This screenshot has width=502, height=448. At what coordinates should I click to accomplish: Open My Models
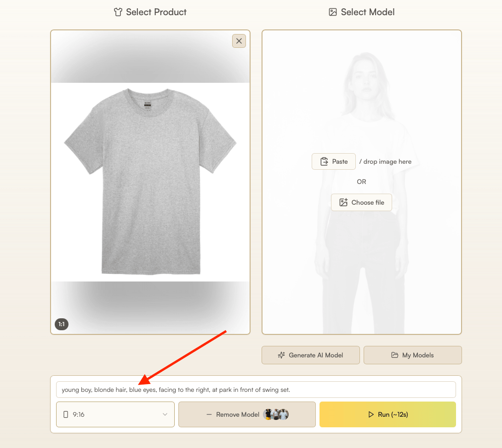coord(412,355)
